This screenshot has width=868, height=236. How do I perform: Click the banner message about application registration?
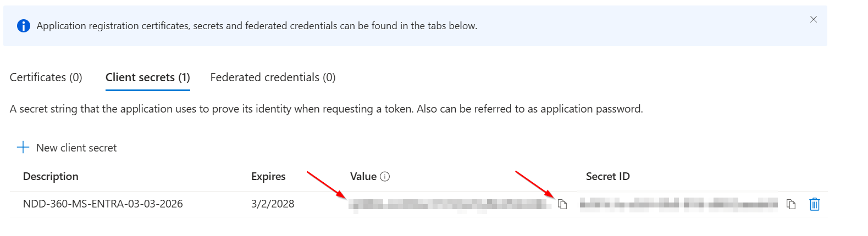257,26
